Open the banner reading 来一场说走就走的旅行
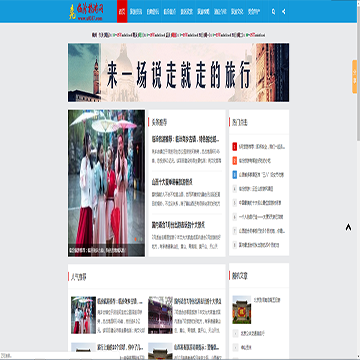The width and height of the screenshot is (360, 360). pos(178,72)
